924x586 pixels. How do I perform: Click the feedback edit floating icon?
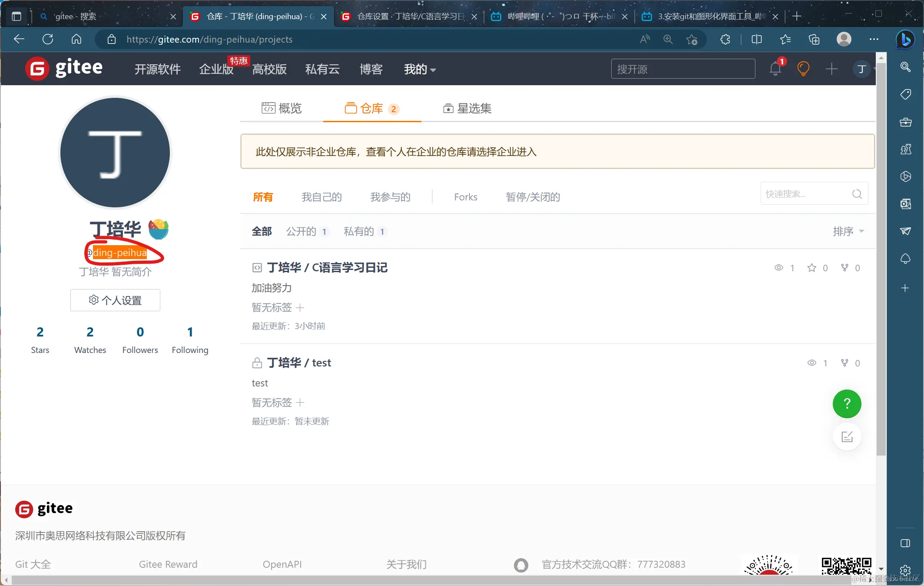(x=847, y=437)
